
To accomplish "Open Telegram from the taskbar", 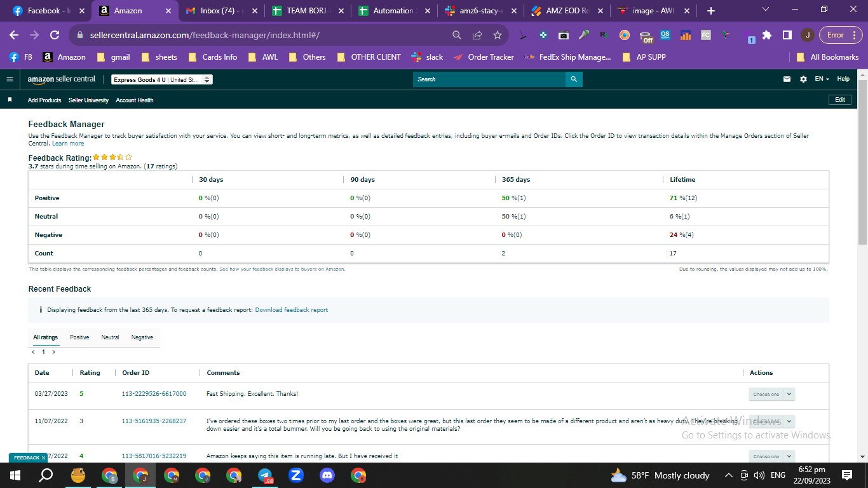I will tap(266, 475).
